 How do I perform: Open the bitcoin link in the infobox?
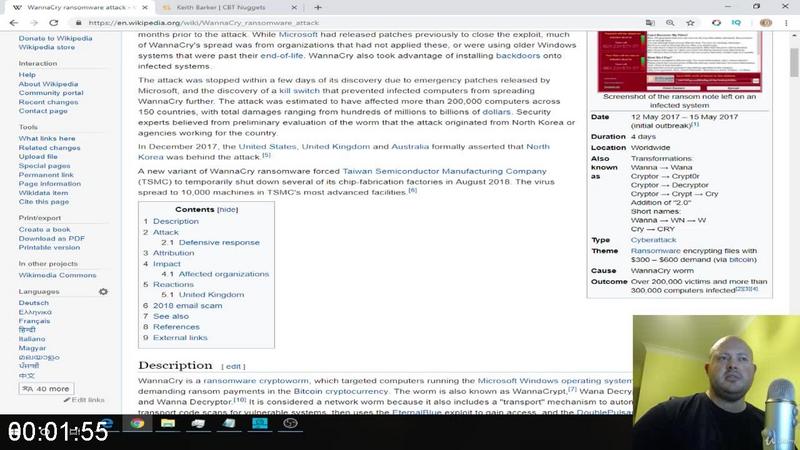pyautogui.click(x=742, y=260)
